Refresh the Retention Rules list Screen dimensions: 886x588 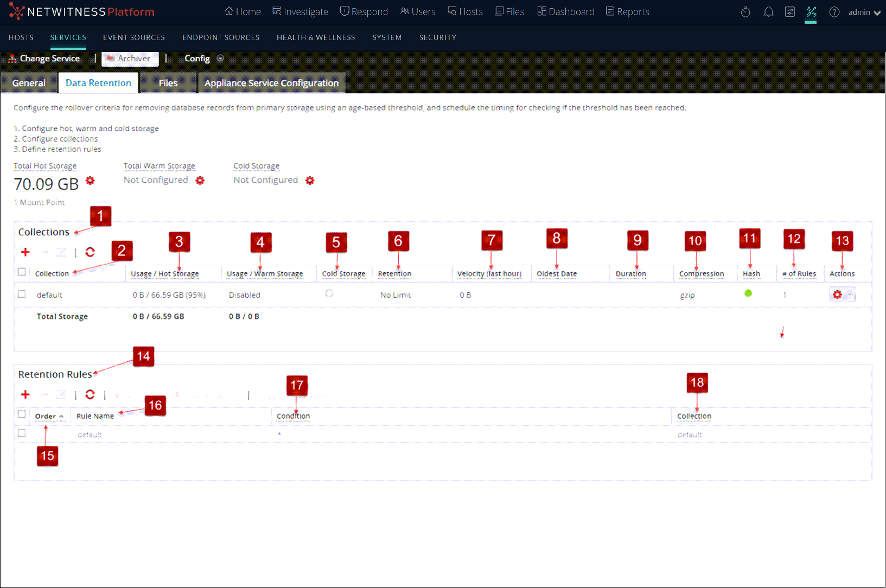[90, 395]
